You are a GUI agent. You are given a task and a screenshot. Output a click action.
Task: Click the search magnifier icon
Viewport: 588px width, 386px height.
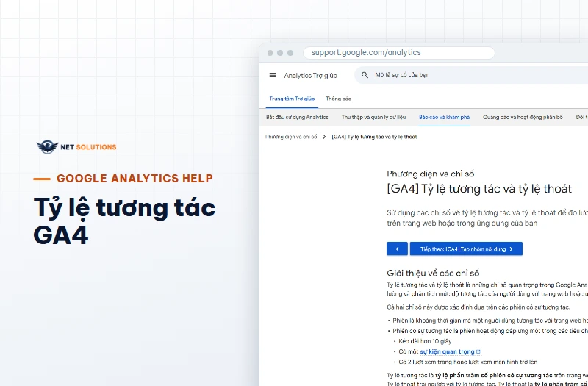(365, 75)
